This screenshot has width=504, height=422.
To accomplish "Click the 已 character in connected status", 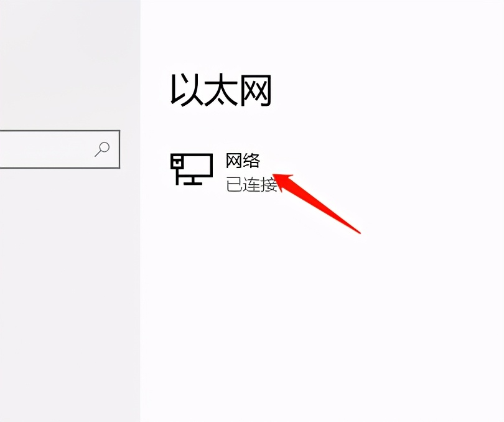I will pyautogui.click(x=234, y=185).
